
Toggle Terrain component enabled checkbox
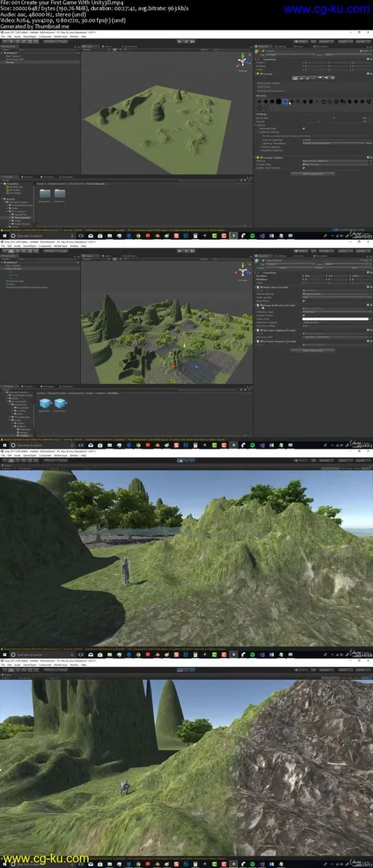point(262,74)
